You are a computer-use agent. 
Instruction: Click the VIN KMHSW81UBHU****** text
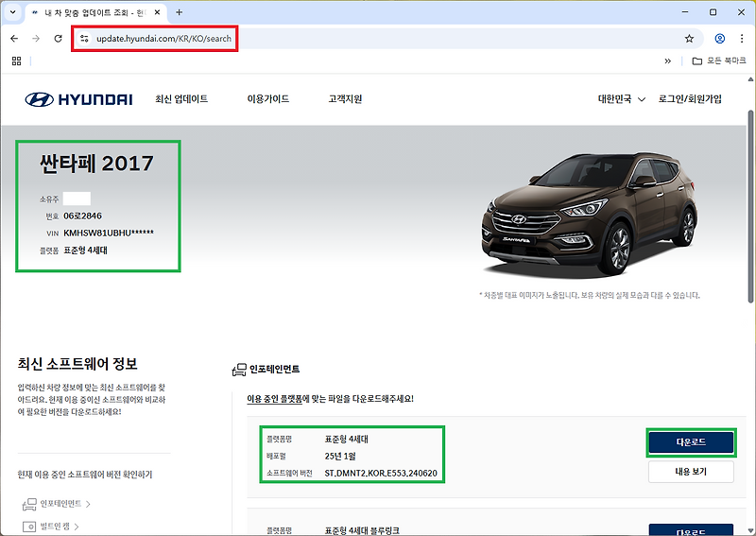[109, 233]
